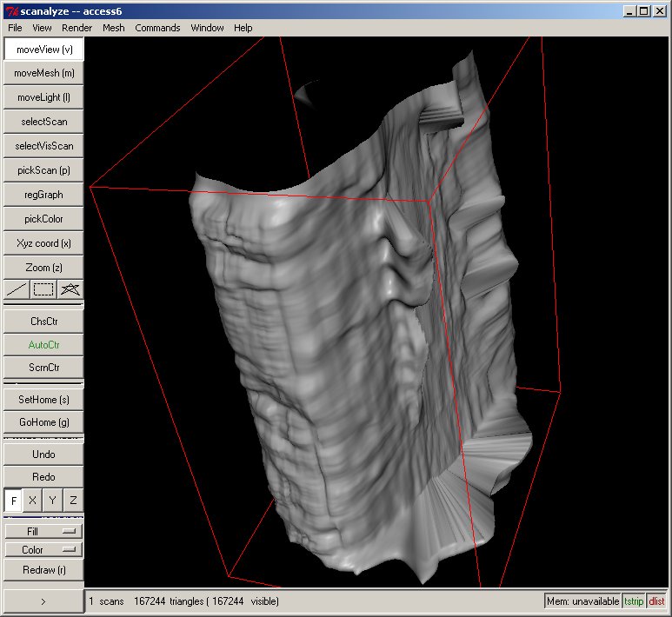Toggle the dlist status indicator
This screenshot has height=617, width=672.
click(x=656, y=600)
